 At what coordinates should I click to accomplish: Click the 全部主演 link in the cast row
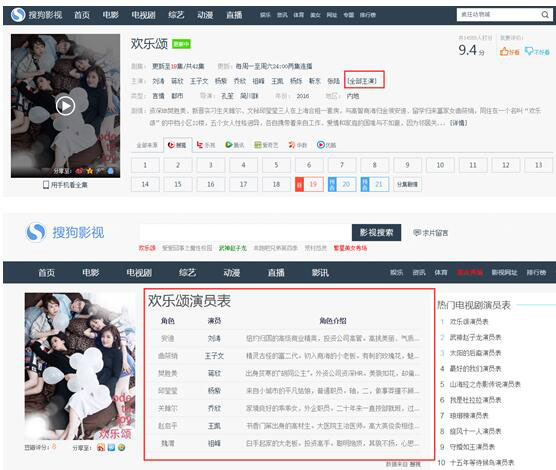click(x=362, y=81)
